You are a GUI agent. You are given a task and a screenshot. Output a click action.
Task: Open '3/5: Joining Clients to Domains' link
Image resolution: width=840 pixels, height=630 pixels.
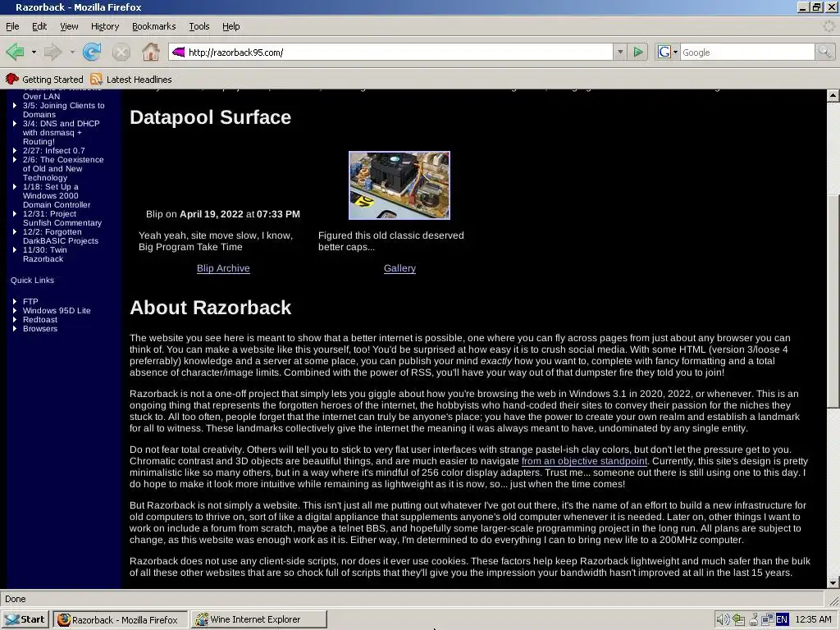click(63, 110)
